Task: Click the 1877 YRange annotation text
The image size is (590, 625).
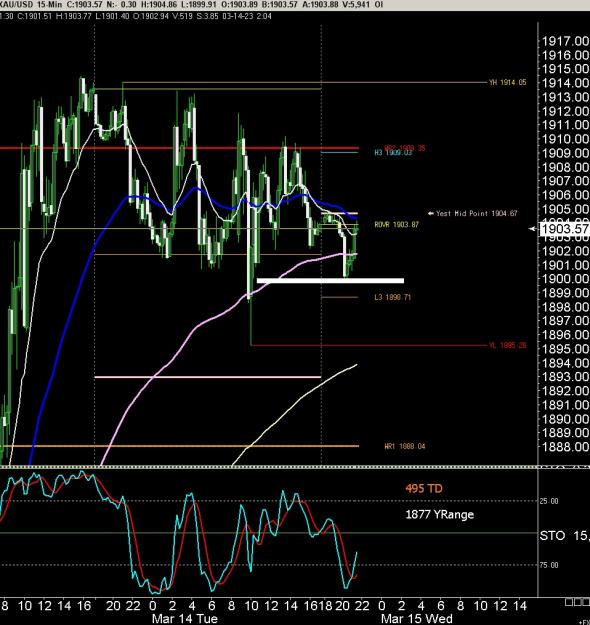Action: click(440, 515)
